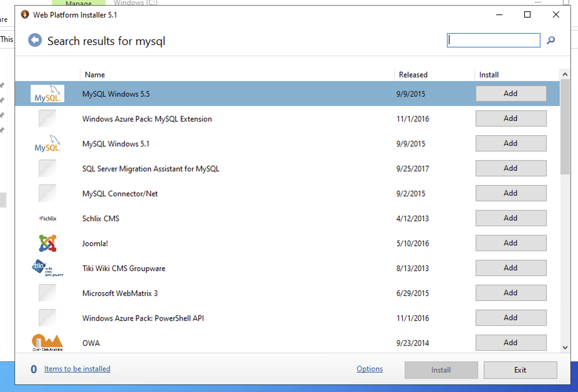Screen dimensions: 578x392
Task: Click the Web Platform Installer title icon
Action: (x=25, y=15)
